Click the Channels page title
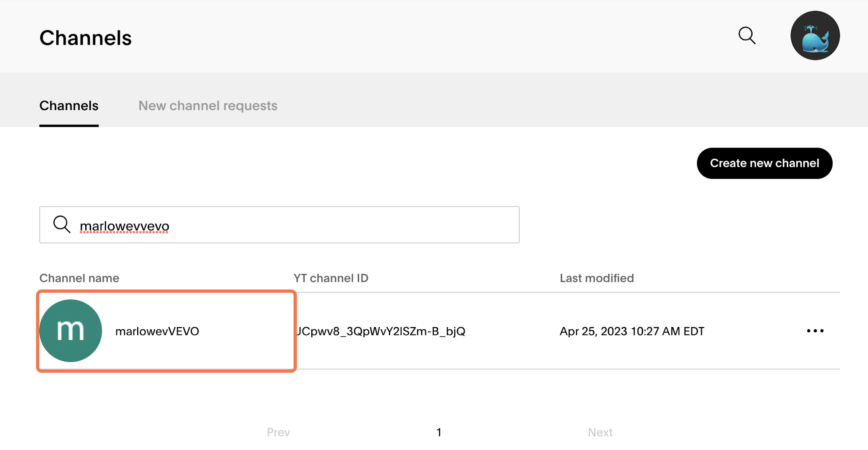Viewport: 868px width, 450px height. [x=86, y=38]
